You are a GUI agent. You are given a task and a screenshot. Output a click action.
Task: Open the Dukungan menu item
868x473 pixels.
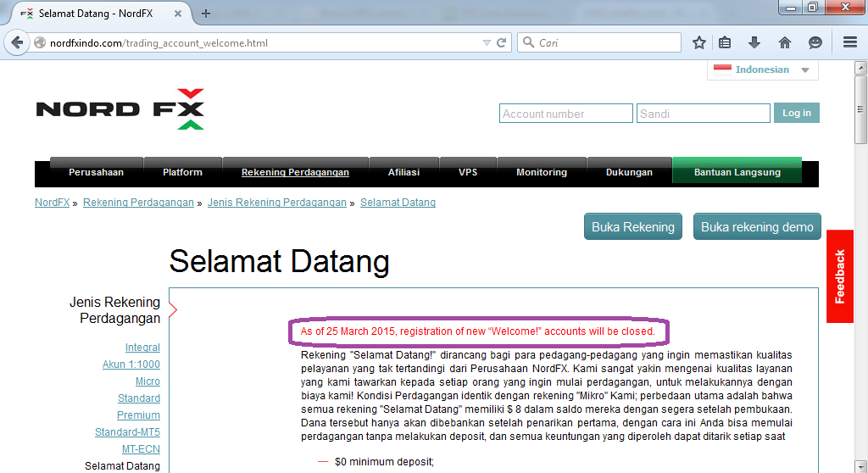(x=629, y=172)
